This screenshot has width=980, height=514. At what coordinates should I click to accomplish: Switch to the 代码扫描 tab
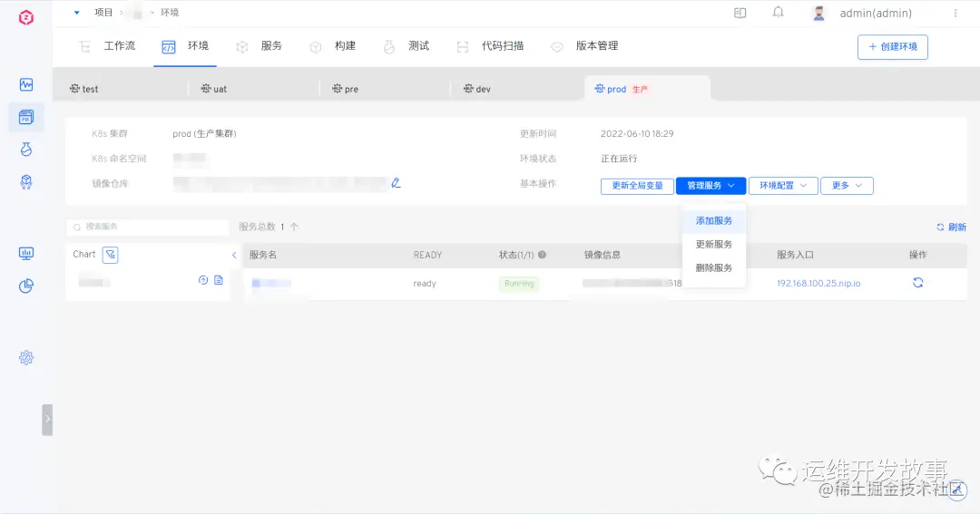coord(490,46)
